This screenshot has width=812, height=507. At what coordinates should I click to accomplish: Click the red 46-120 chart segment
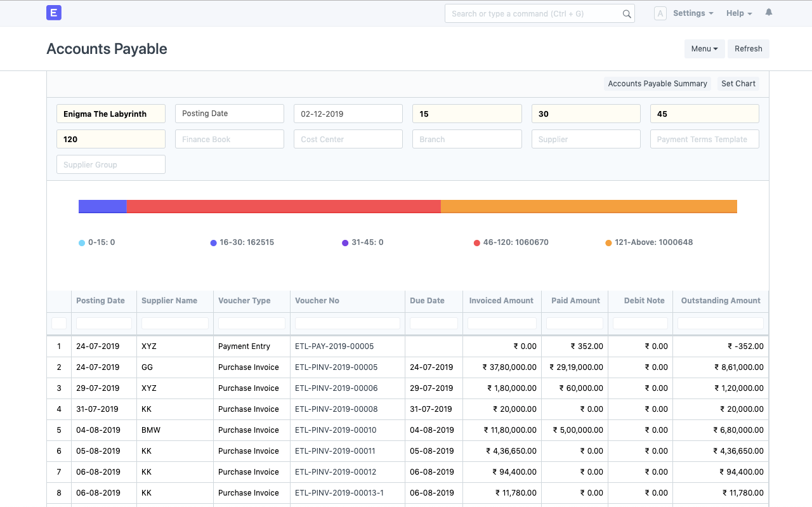(284, 206)
